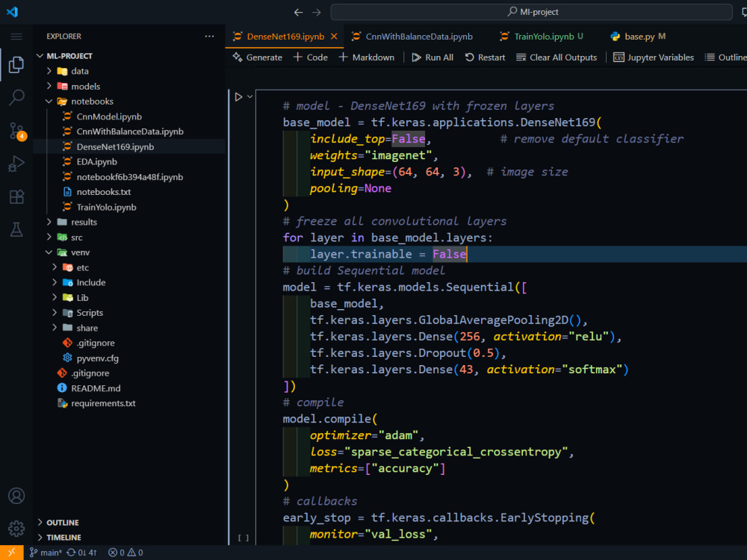
Task: Click the hamburger menu icon
Action: (x=16, y=37)
